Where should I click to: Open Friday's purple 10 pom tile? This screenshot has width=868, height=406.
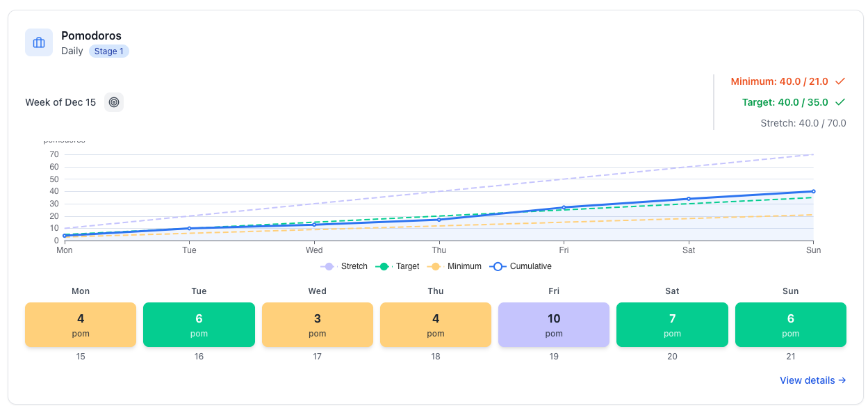pos(554,325)
